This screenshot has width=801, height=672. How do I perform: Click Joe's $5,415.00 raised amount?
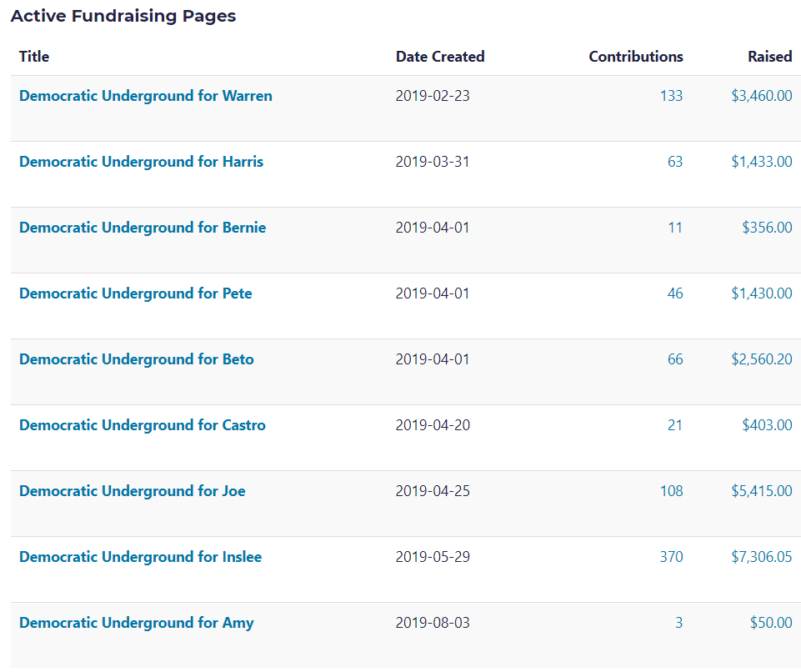point(762,491)
